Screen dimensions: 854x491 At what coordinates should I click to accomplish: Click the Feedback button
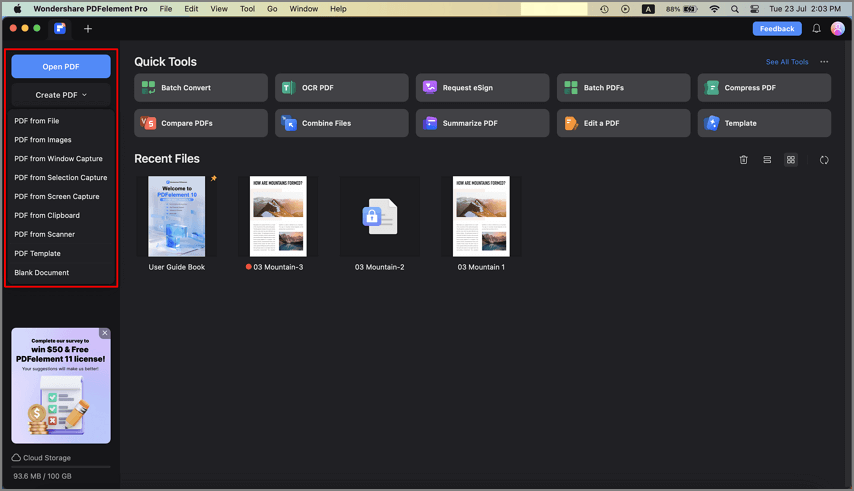(x=777, y=29)
